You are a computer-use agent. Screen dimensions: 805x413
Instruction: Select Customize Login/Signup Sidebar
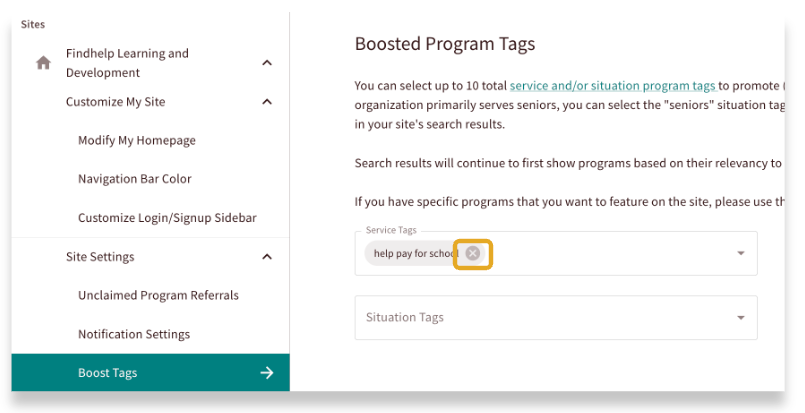point(167,218)
